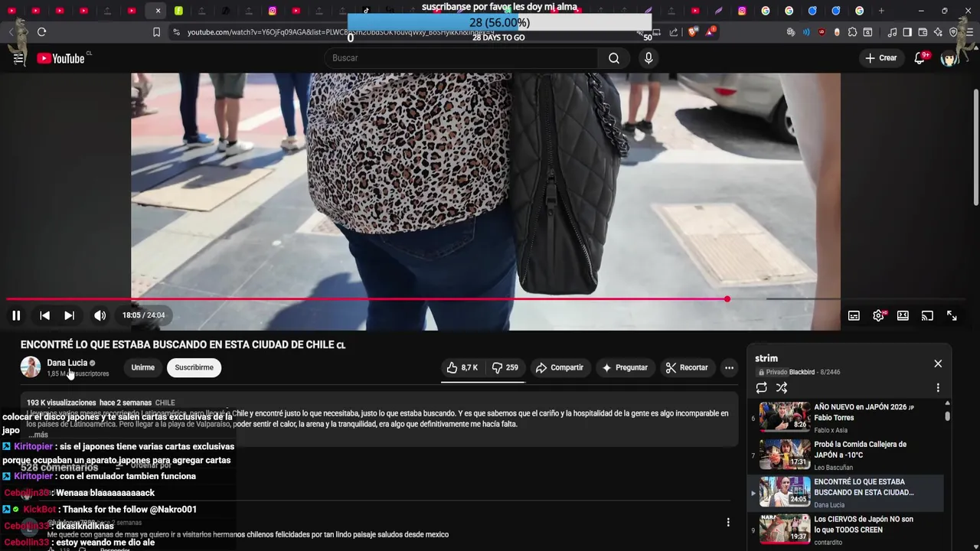The image size is (980, 551).
Task: Skip to next video in player
Action: click(x=69, y=315)
